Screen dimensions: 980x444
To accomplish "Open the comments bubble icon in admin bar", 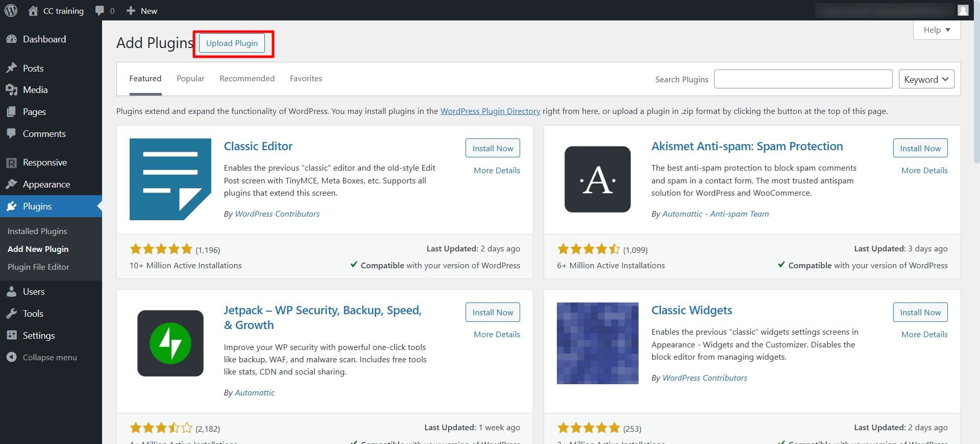I will coord(100,11).
